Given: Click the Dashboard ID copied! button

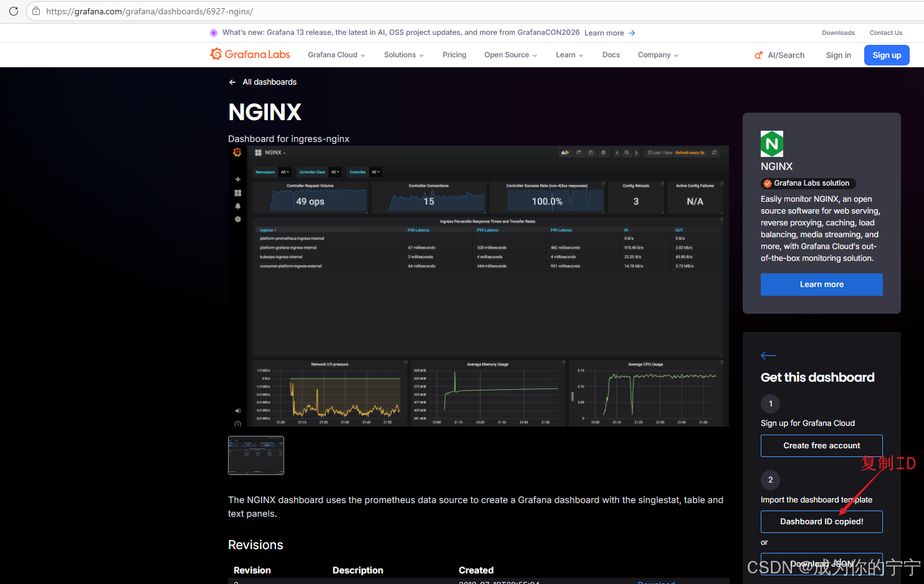Looking at the screenshot, I should click(821, 522).
